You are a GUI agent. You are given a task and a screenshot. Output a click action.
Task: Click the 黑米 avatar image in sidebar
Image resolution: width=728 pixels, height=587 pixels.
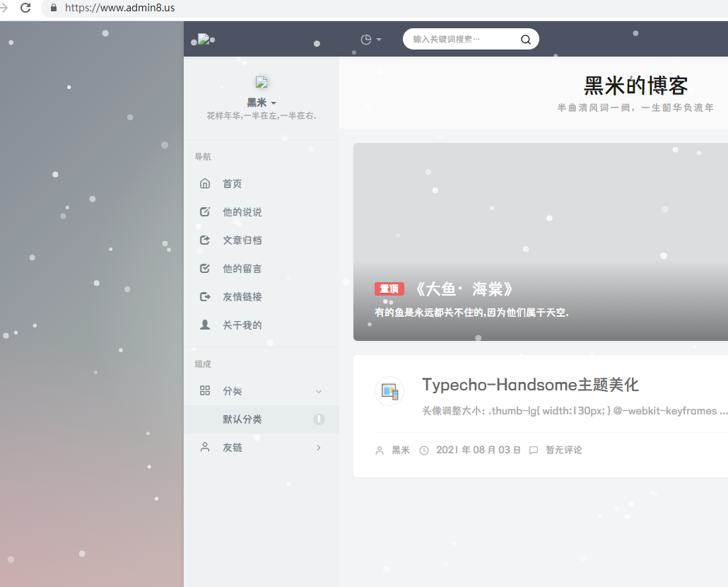click(x=261, y=82)
